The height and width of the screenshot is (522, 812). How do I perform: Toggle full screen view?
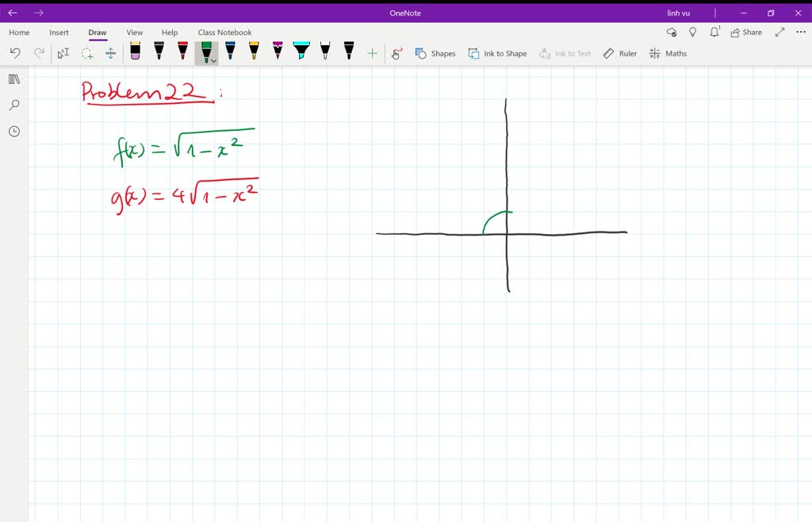tap(779, 32)
